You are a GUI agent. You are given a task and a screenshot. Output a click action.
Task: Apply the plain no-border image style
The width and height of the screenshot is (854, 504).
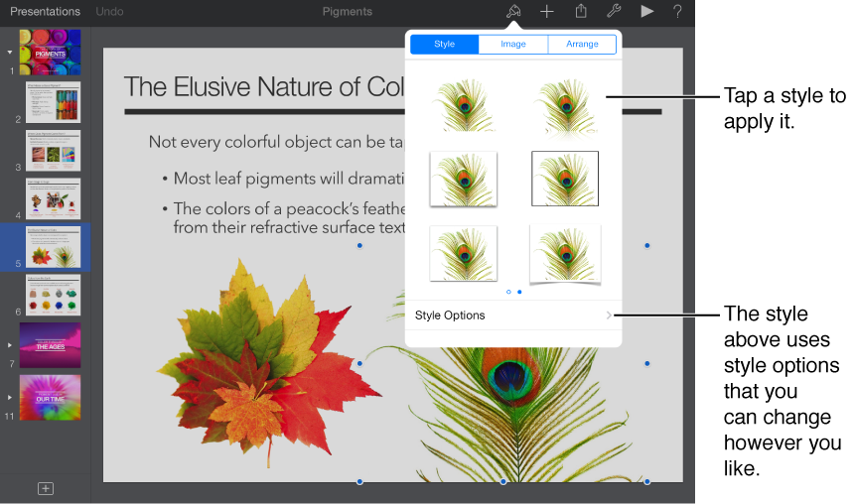(464, 105)
